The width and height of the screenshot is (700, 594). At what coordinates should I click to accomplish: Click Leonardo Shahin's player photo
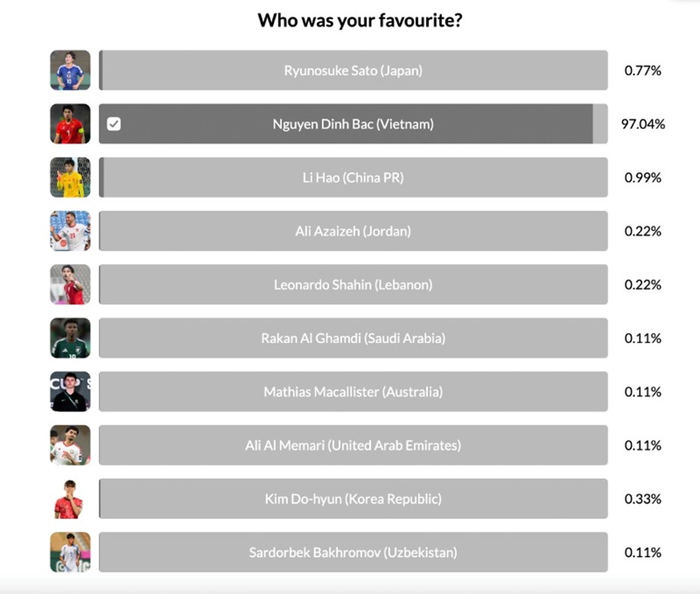click(x=70, y=284)
